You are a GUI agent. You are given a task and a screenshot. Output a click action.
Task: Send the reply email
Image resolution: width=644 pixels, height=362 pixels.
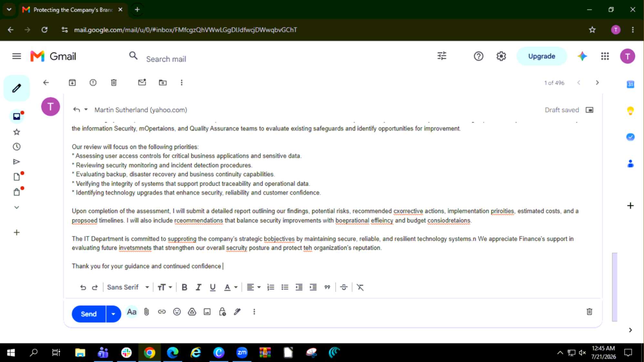click(x=89, y=314)
